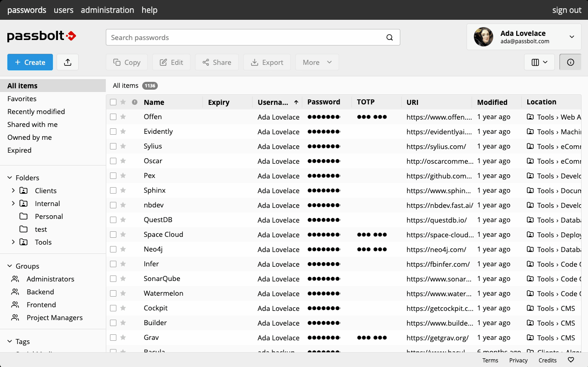This screenshot has width=588, height=367.
Task: Click the Search passwords field
Action: tap(253, 38)
